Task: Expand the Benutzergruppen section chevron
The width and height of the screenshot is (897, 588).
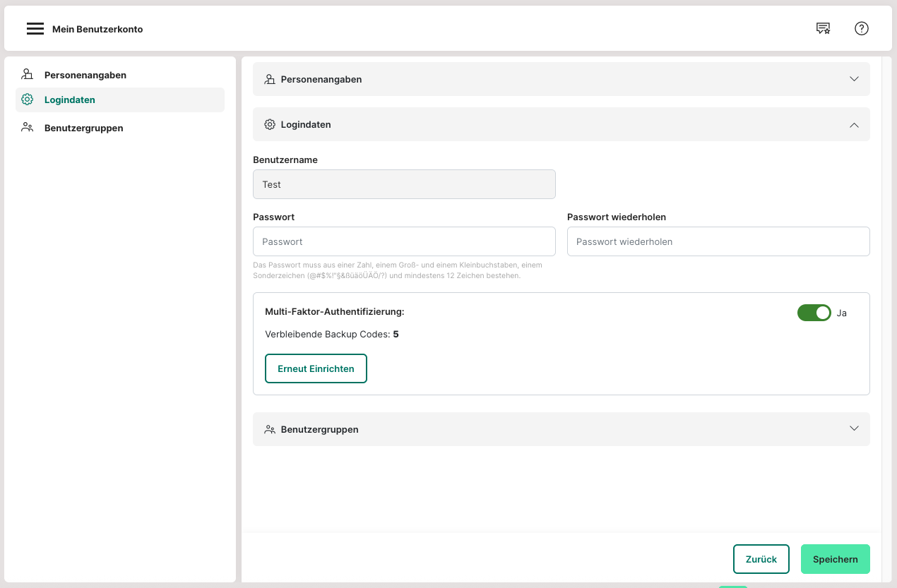Action: click(x=854, y=428)
